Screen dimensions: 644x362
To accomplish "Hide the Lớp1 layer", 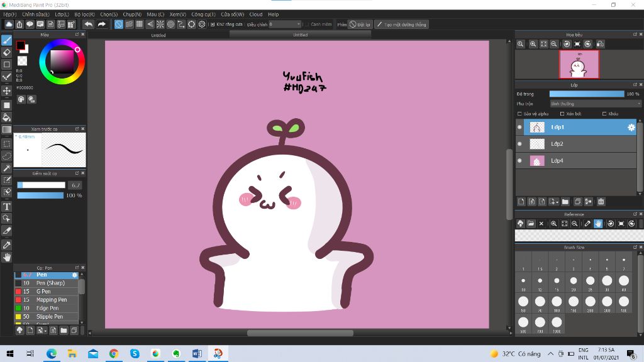I will click(x=519, y=127).
